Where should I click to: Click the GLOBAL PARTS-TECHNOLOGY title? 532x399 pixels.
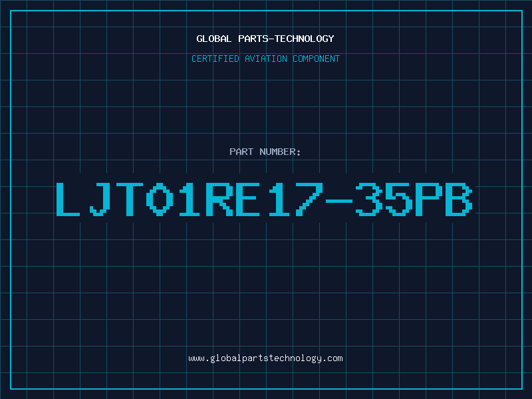tap(265, 39)
